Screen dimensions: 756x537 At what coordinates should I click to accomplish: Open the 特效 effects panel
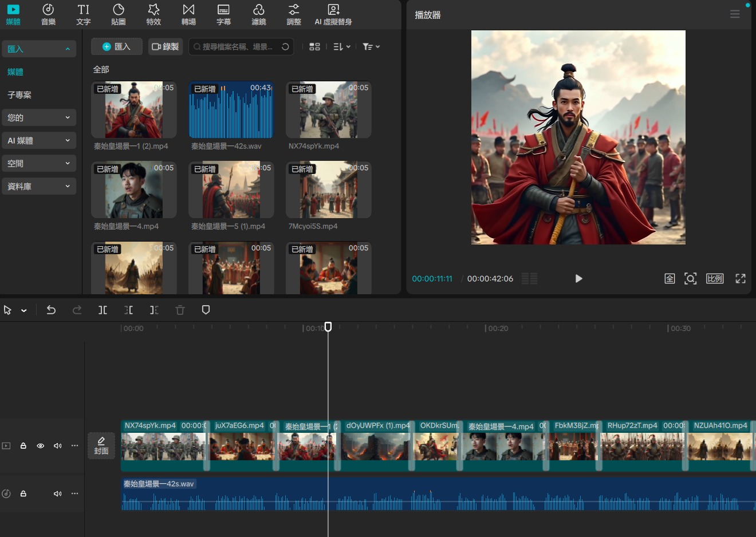pos(153,15)
